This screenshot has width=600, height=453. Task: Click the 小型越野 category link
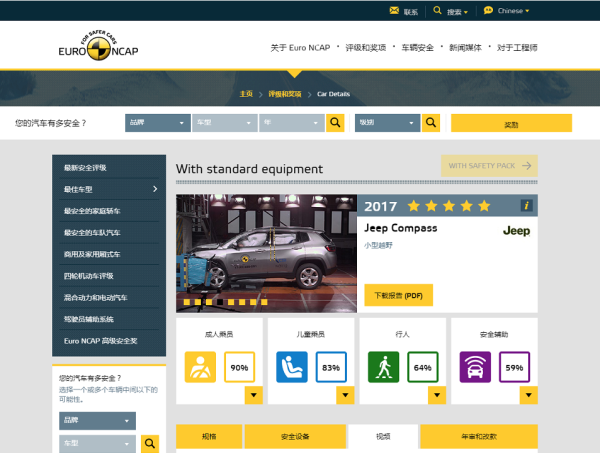point(378,245)
